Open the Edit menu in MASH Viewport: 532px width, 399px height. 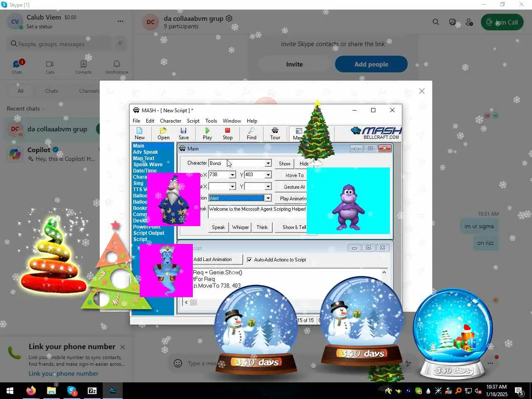pos(150,121)
